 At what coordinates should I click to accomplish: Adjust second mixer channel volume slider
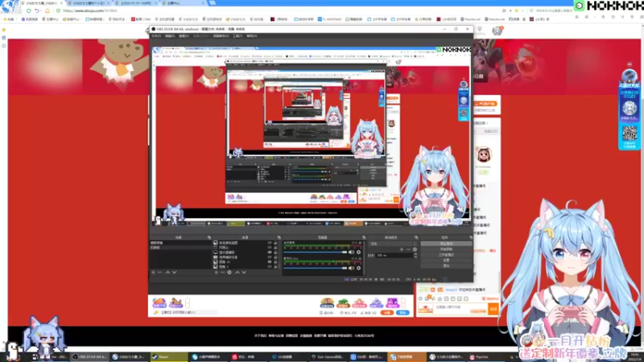(316, 268)
